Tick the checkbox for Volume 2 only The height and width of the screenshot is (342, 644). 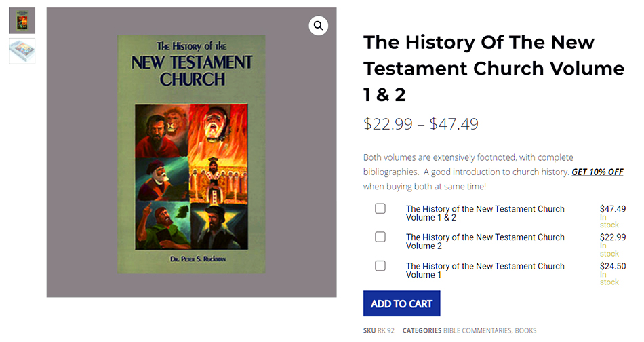(380, 237)
